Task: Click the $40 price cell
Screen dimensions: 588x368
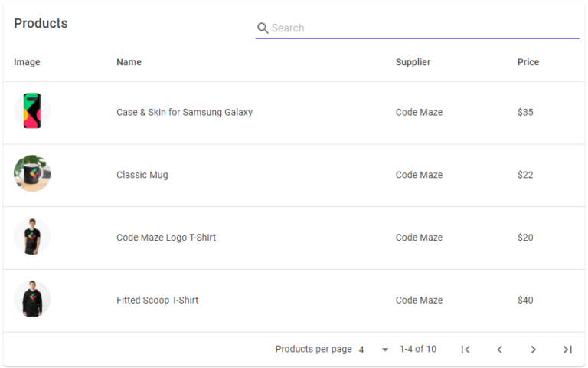Action: click(x=525, y=301)
